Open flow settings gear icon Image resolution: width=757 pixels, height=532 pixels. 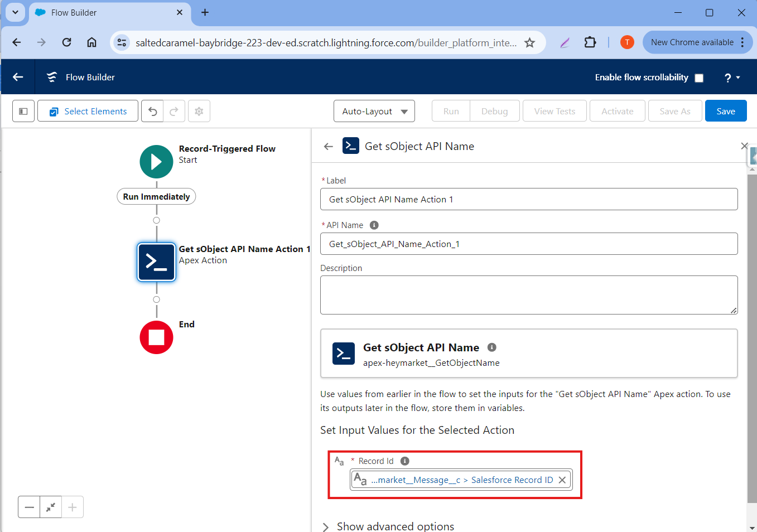coord(199,112)
